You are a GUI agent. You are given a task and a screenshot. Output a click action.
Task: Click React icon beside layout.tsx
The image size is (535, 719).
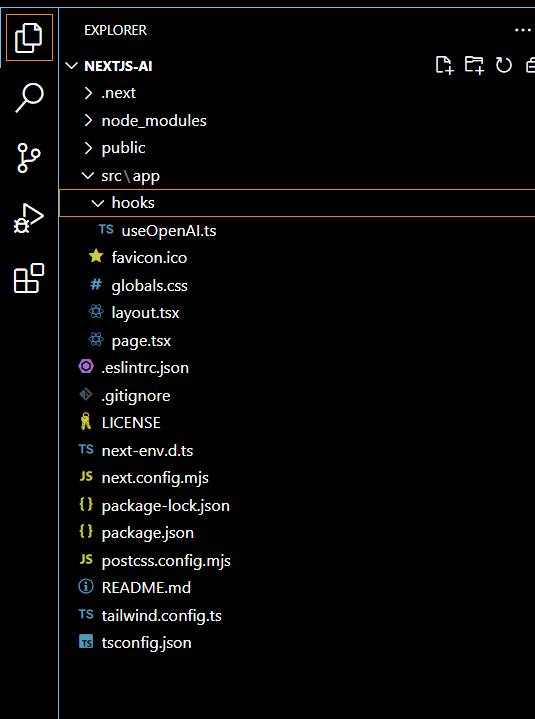(96, 312)
